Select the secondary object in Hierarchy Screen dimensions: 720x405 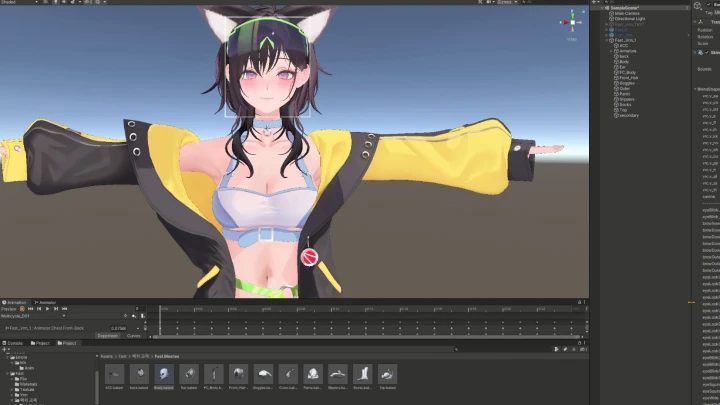pos(629,116)
